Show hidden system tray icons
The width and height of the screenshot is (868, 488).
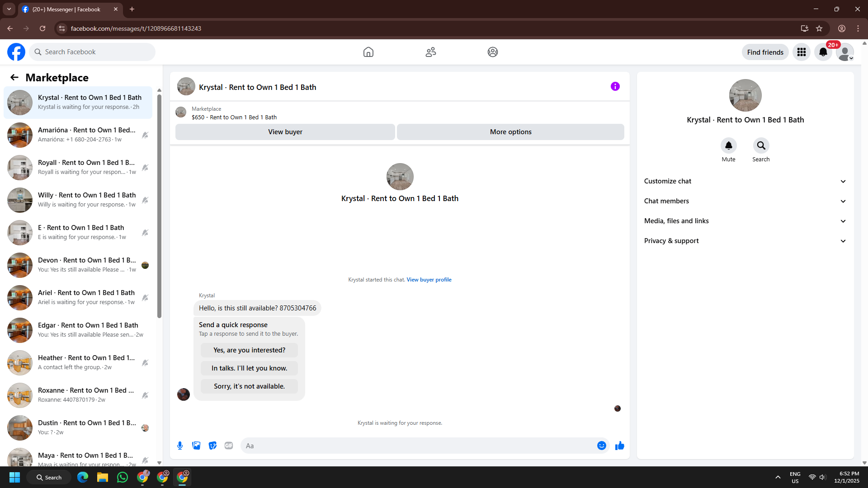778,477
